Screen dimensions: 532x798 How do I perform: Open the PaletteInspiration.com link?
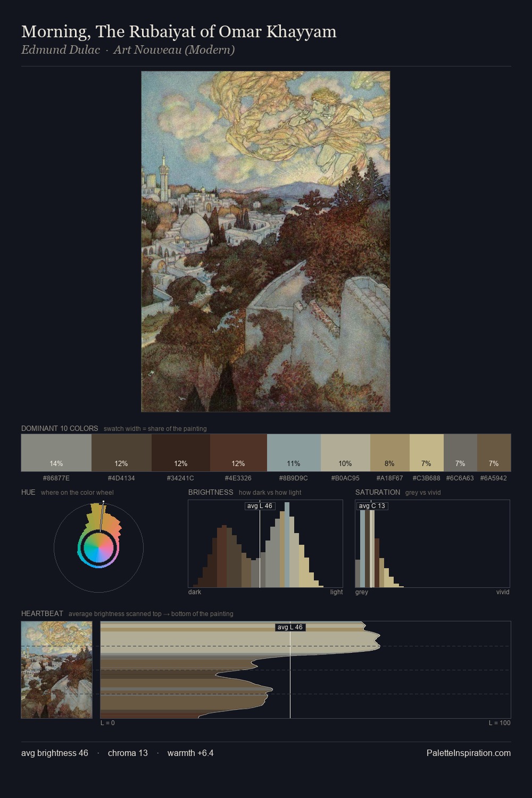click(469, 753)
